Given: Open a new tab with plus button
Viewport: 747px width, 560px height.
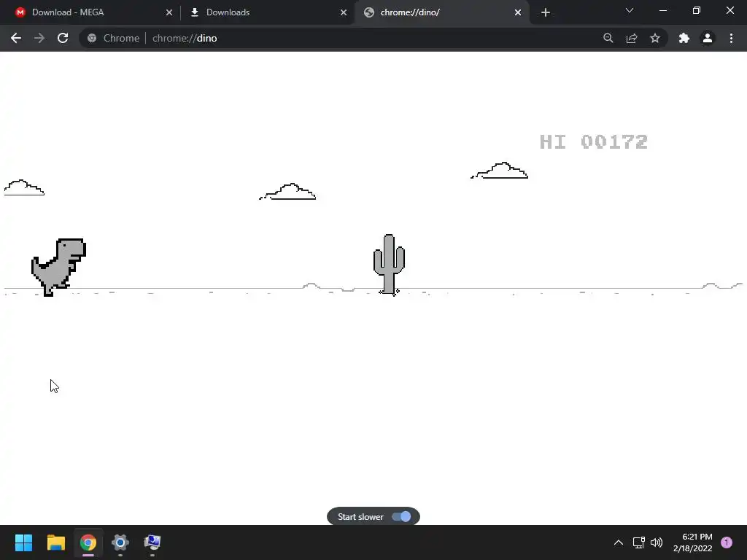Looking at the screenshot, I should tap(546, 12).
